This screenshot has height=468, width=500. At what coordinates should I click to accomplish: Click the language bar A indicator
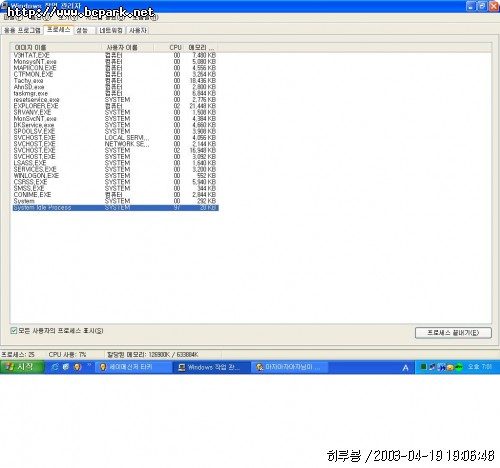pyautogui.click(x=405, y=368)
